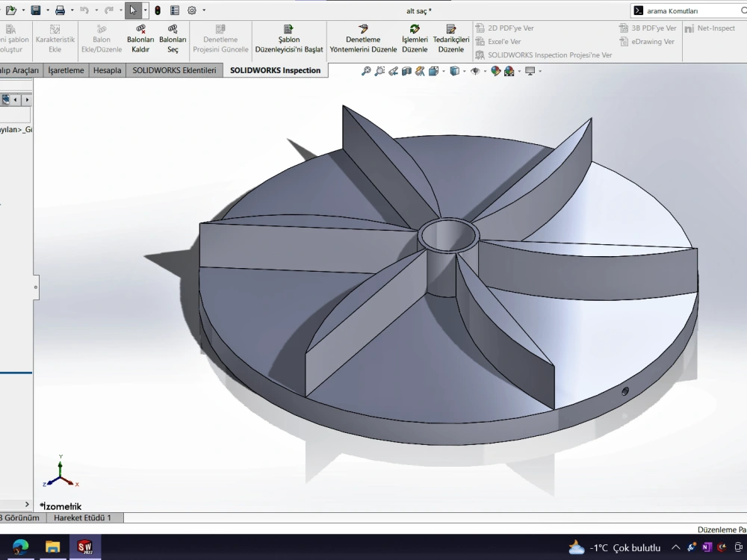Click the arama Komutları search field

click(689, 10)
